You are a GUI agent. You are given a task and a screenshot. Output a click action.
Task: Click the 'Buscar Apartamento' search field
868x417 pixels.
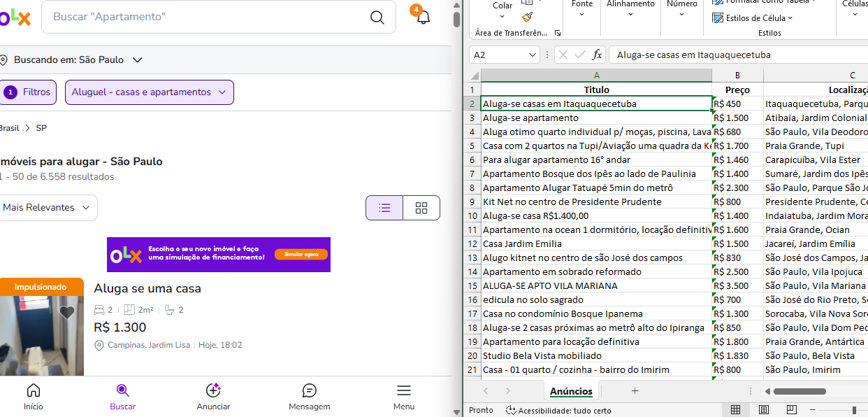point(210,17)
